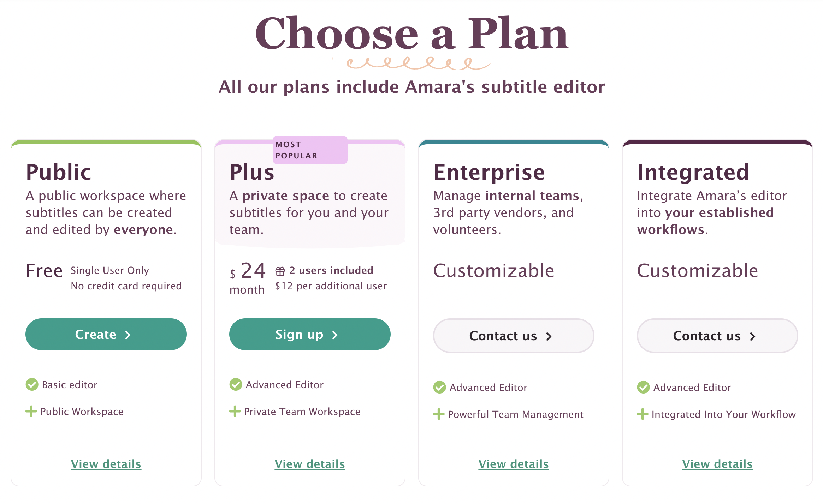Screen dimensions: 823x504
Task: Click plus icon beside Integrated Into Your Workflow
Action: pyautogui.click(x=643, y=414)
